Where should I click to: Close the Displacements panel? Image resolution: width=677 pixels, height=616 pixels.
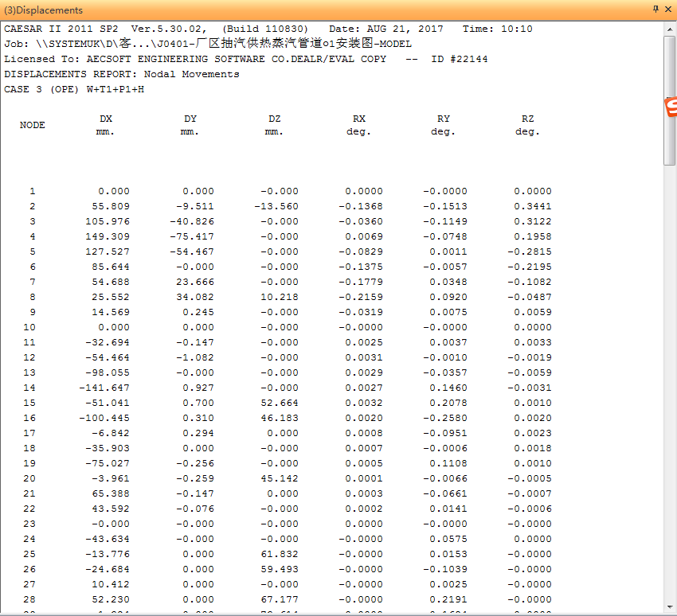click(668, 10)
